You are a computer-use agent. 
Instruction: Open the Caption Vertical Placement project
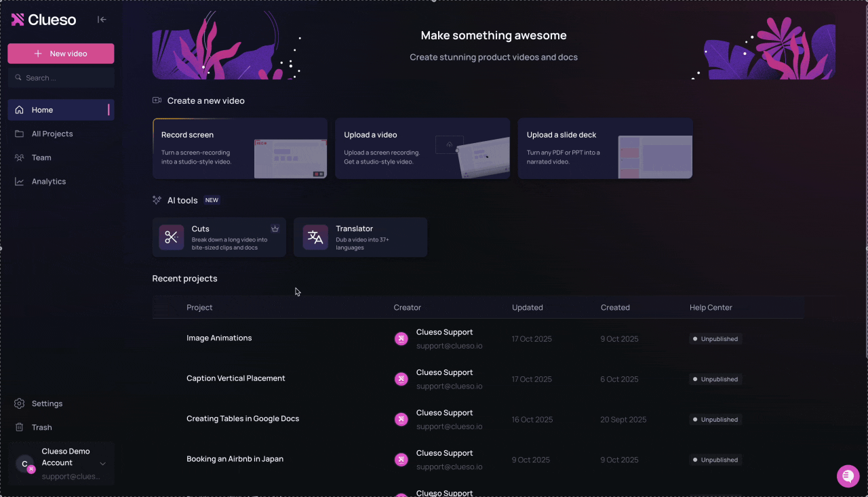click(x=236, y=378)
